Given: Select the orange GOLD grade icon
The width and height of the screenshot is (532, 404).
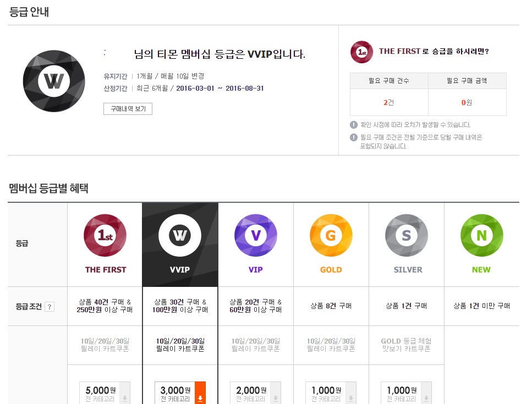Looking at the screenshot, I should (331, 236).
